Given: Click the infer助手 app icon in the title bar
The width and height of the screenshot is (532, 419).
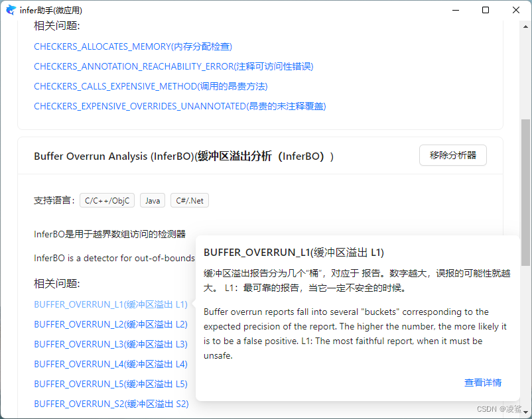Looking at the screenshot, I should [10, 10].
